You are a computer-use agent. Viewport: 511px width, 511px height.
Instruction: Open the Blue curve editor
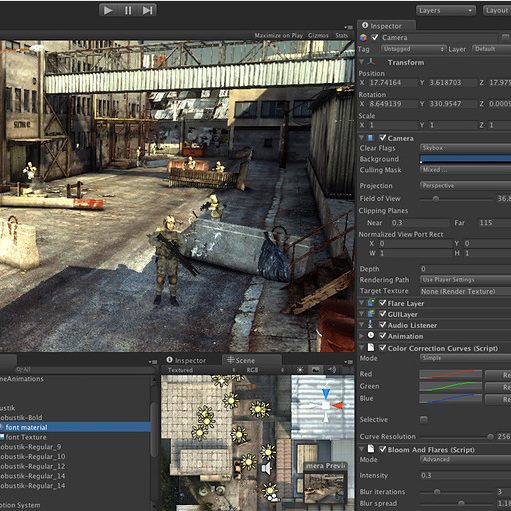pyautogui.click(x=450, y=399)
